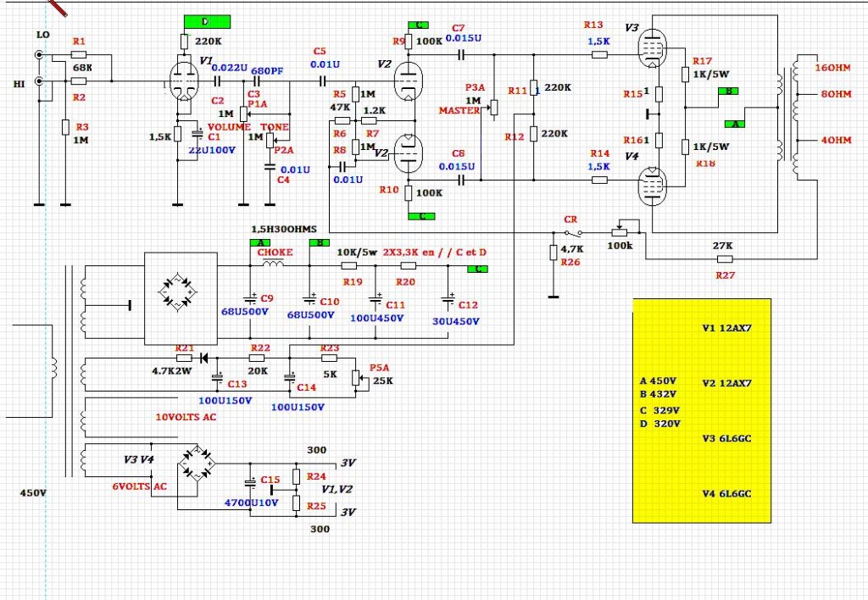Select the R19 10K/5w resistor
868x600 pixels.
click(350, 265)
